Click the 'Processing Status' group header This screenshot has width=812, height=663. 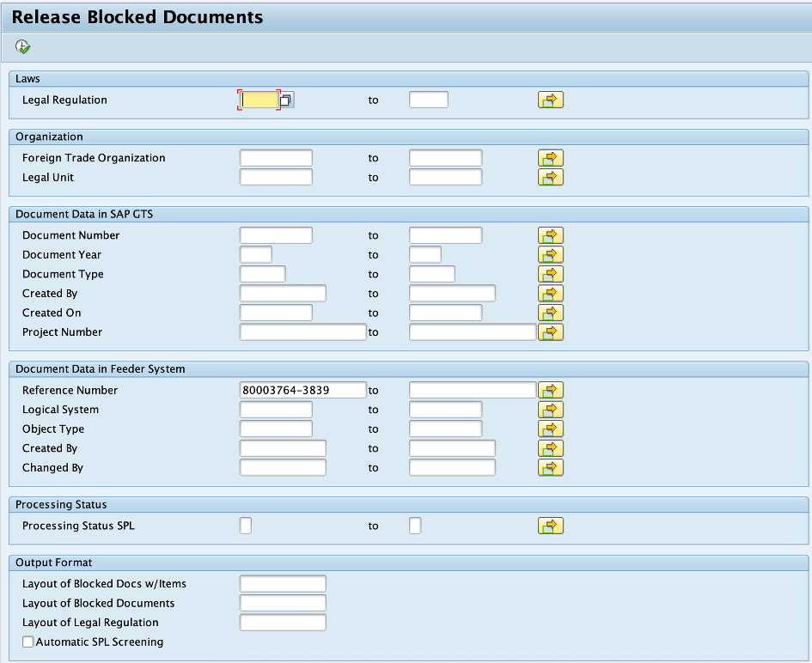[61, 505]
